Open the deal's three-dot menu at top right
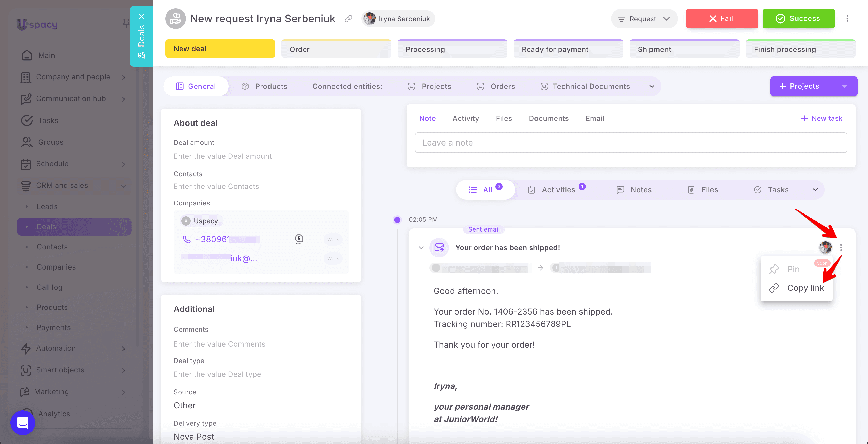This screenshot has width=868, height=444. pos(847,19)
